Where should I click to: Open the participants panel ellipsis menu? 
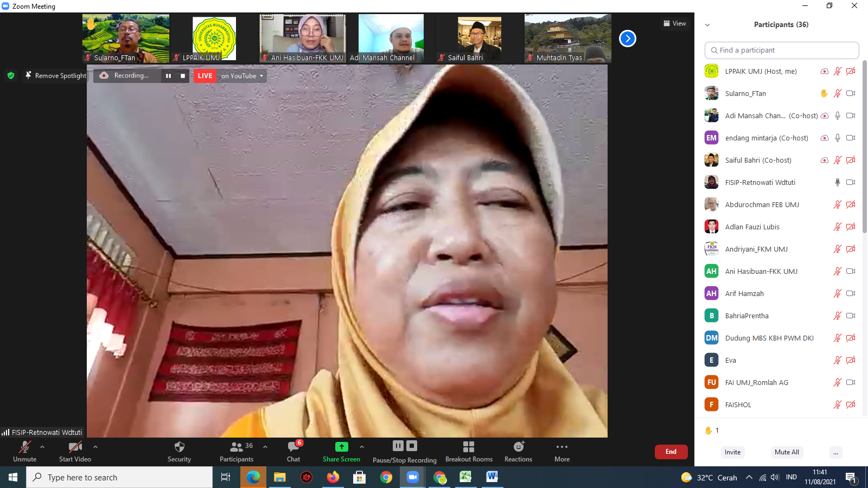(x=836, y=452)
